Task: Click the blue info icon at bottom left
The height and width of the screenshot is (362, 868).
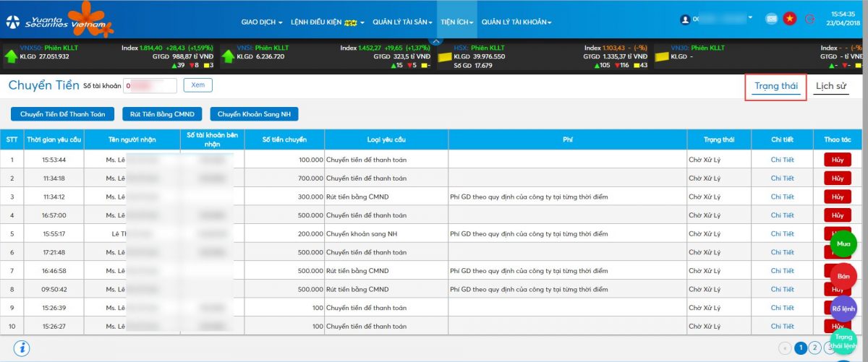Action: coord(22,348)
